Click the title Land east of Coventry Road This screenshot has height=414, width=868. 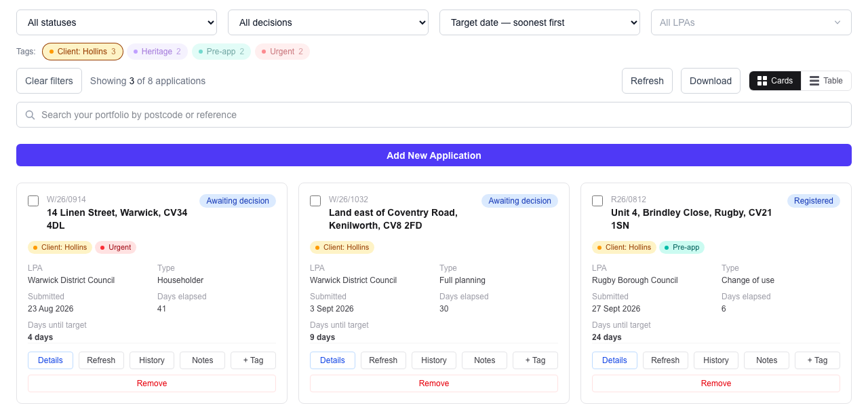tap(393, 219)
